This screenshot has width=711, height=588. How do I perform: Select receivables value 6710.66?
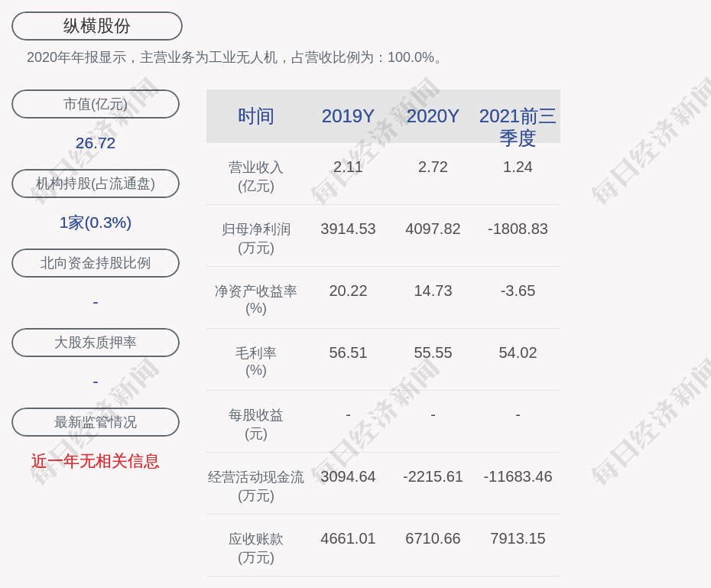[x=433, y=538]
